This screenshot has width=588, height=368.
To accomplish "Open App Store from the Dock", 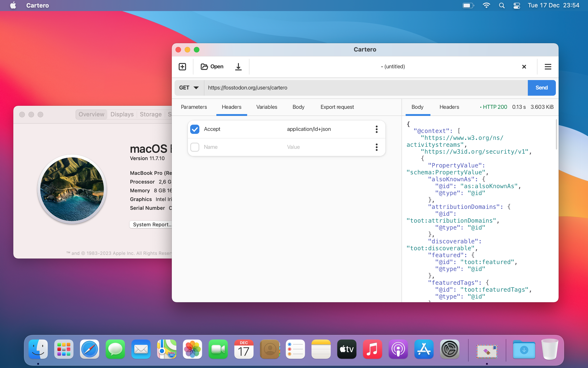I will point(424,349).
